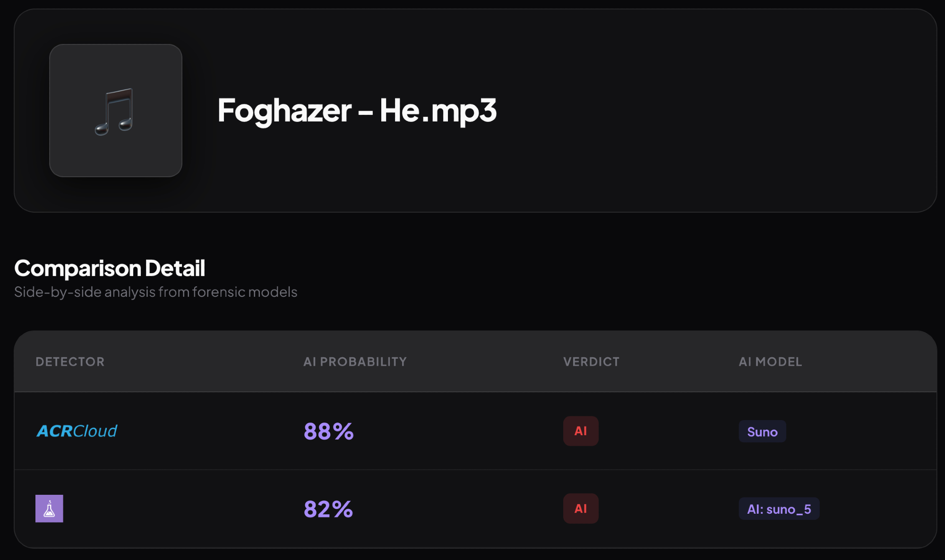Sort by the AI PROBABILITY column header

(x=355, y=362)
